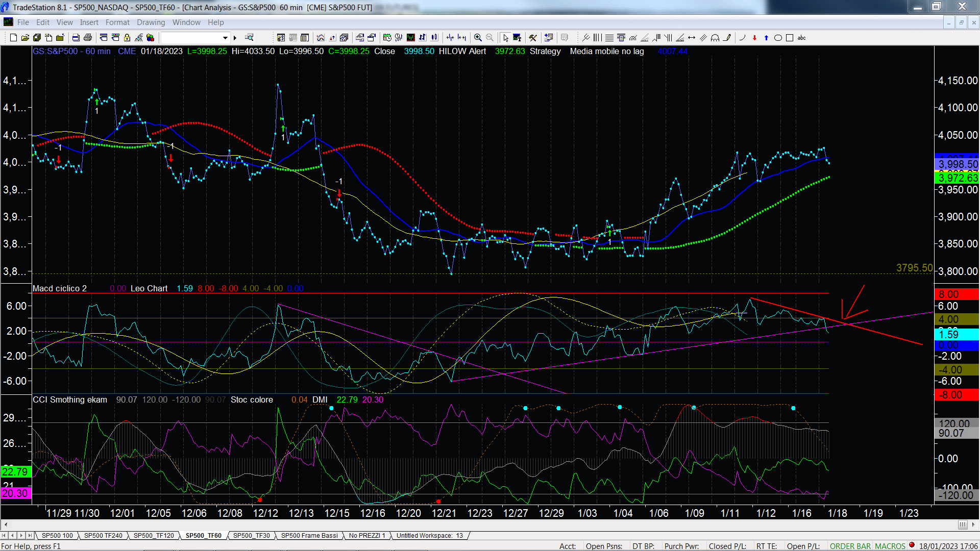
Task: Switch to the SP500 Frame Bassi tab
Action: click(x=309, y=536)
